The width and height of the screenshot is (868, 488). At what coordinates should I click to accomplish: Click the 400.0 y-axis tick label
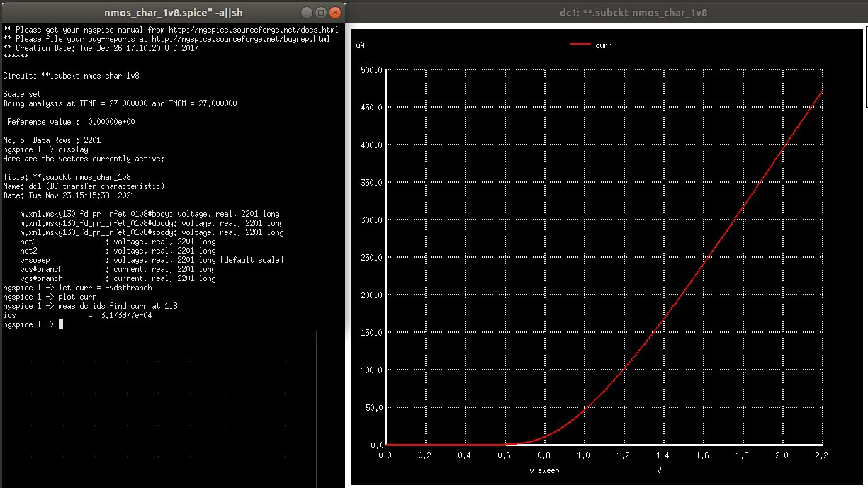pyautogui.click(x=371, y=144)
